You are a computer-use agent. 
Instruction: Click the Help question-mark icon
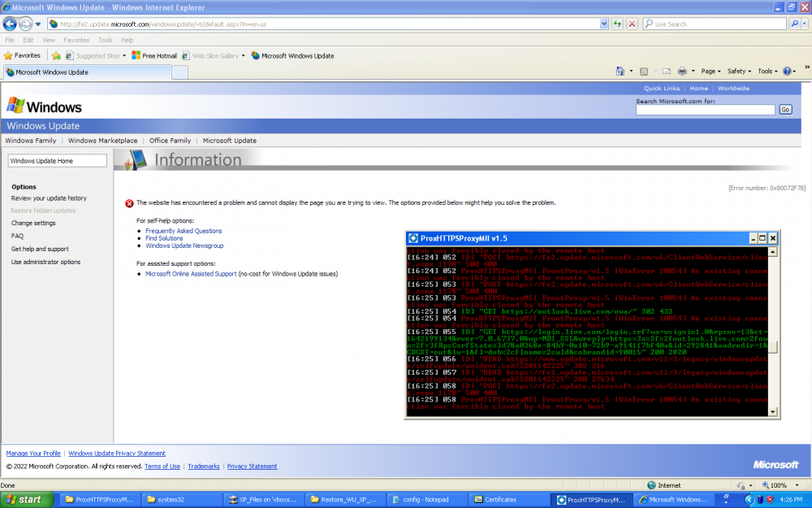point(787,72)
